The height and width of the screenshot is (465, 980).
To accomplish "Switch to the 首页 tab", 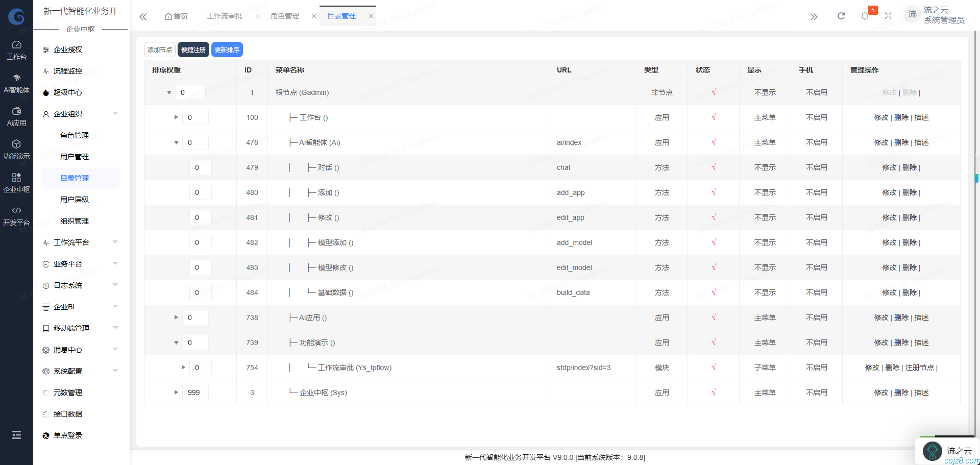I will coord(176,16).
